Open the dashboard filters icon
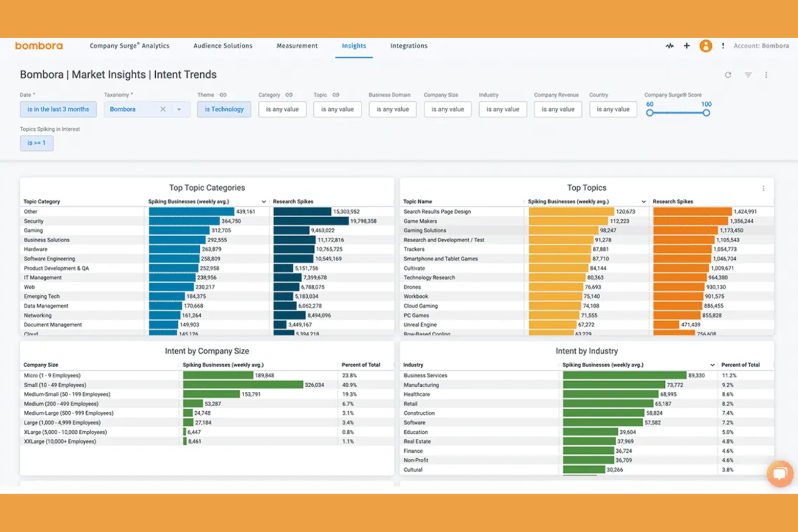798x532 pixels. pyautogui.click(x=748, y=75)
